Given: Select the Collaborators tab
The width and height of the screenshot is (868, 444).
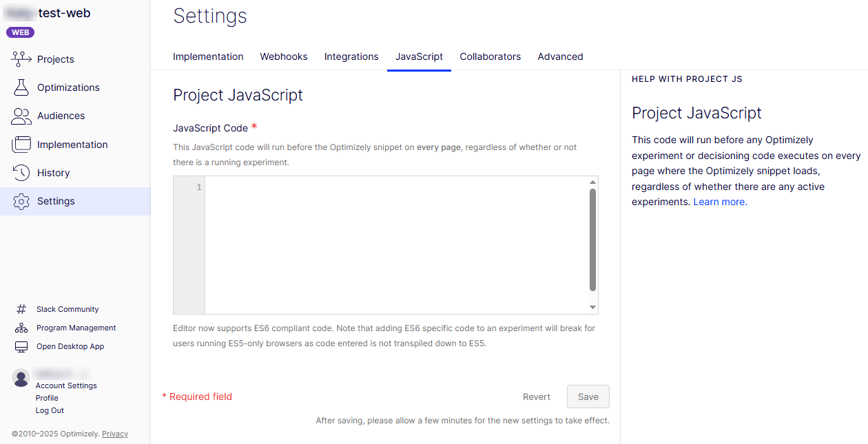Looking at the screenshot, I should pos(490,56).
